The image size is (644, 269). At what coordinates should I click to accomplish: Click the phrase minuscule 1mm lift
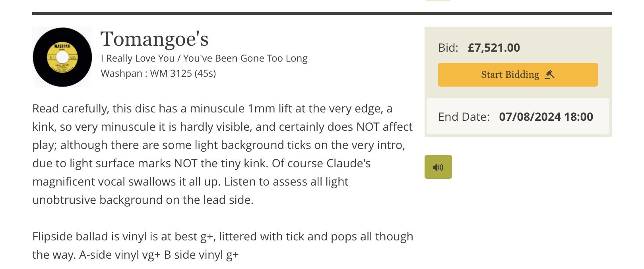point(241,108)
